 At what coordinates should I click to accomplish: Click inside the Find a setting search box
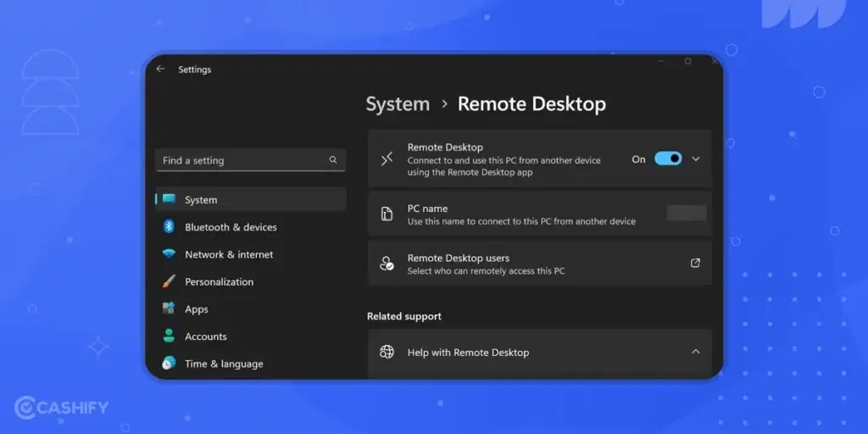tap(250, 160)
